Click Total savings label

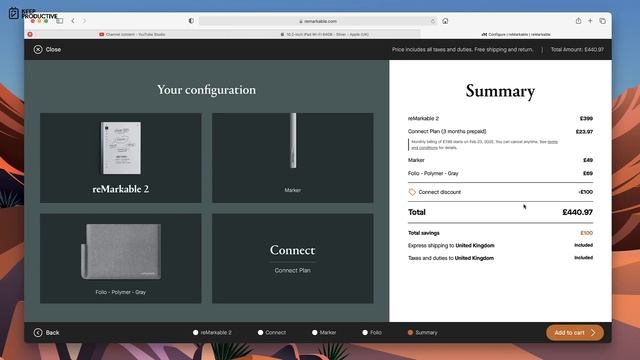tap(424, 233)
